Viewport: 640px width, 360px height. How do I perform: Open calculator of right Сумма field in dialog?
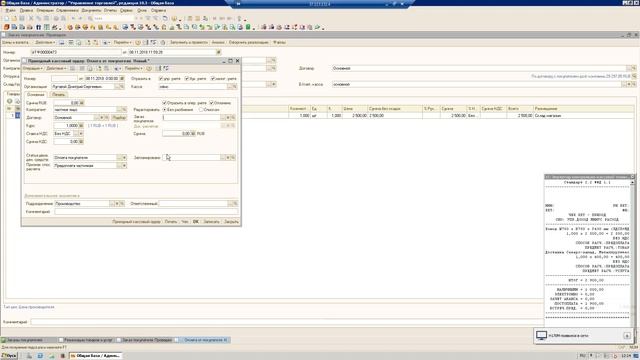coord(193,133)
